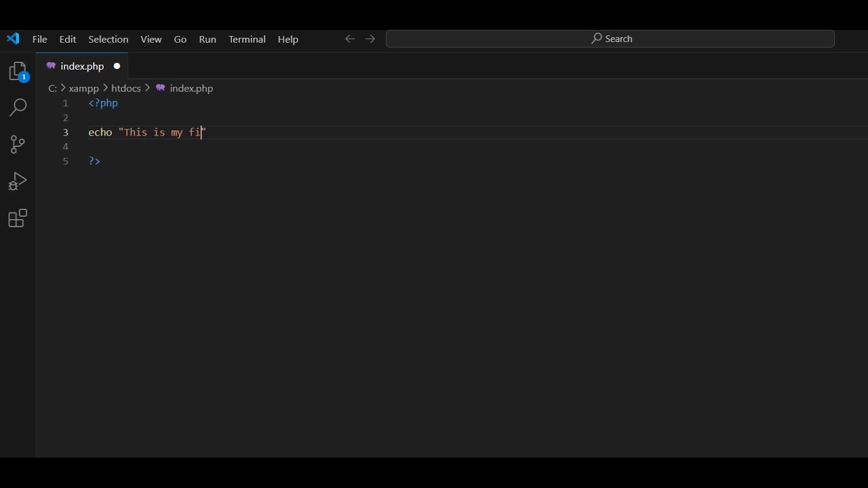Open the Selection menu
868x488 pixels.
pyautogui.click(x=108, y=39)
